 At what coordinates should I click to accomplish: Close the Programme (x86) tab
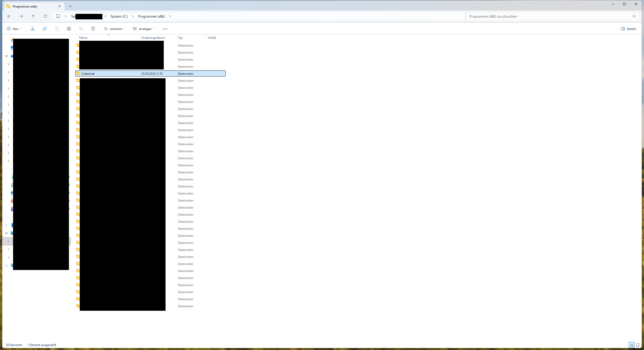[x=60, y=6]
